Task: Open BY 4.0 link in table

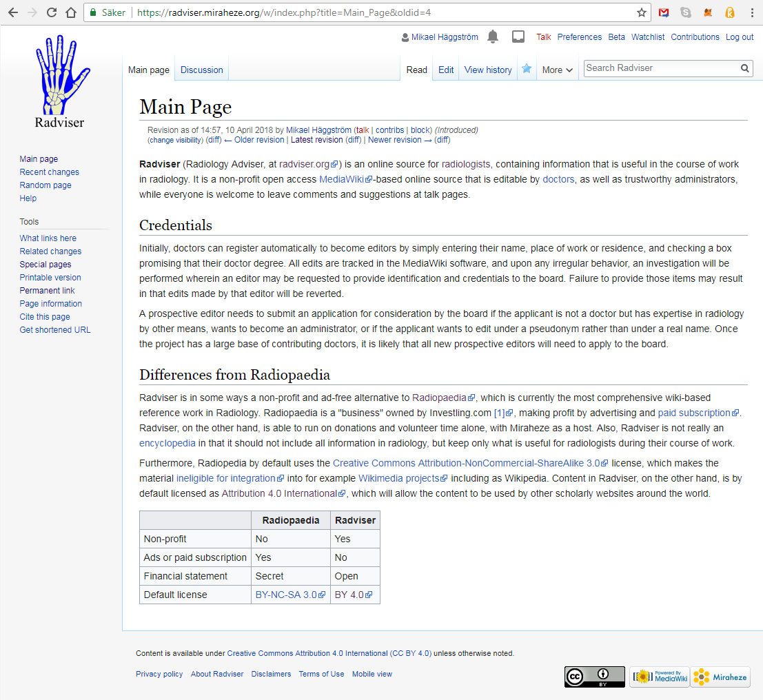Action: [x=354, y=595]
